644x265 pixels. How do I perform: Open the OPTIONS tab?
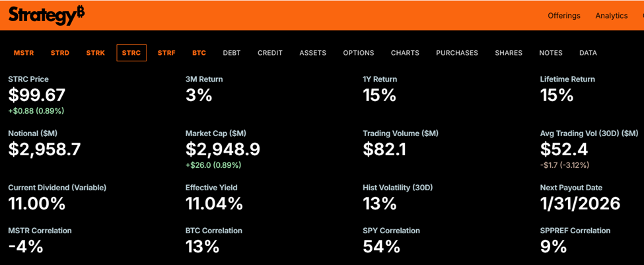tap(359, 53)
